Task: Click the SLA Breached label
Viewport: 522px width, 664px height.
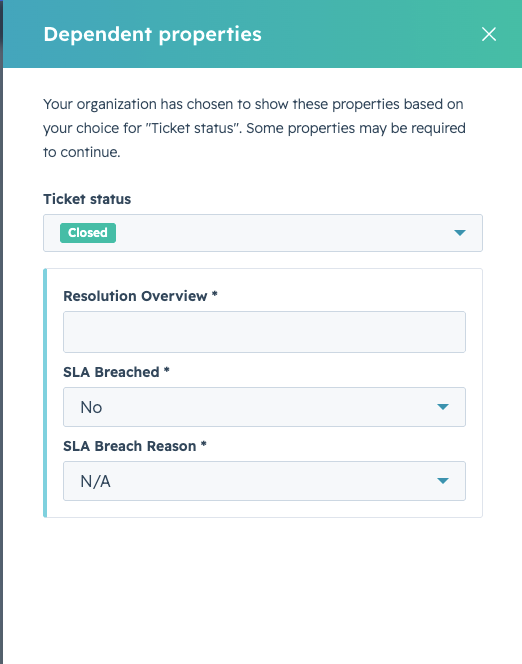Action: [x=111, y=372]
